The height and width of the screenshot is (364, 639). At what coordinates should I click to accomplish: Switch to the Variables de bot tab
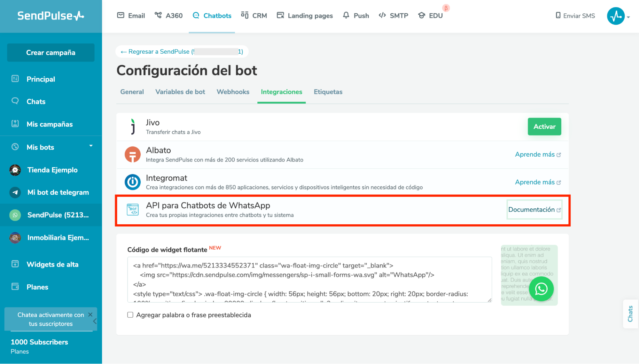(180, 92)
